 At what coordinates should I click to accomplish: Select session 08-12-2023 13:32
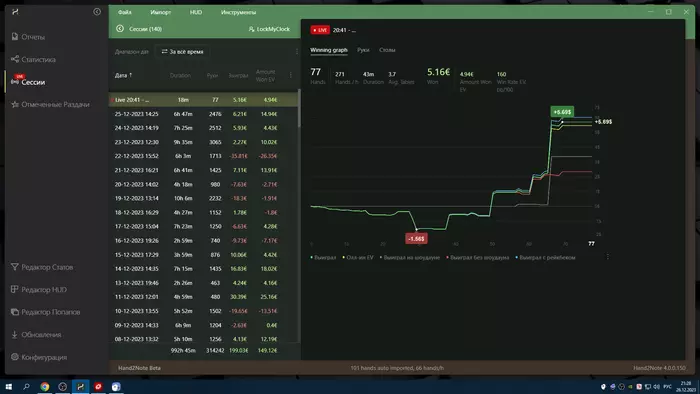click(203, 339)
